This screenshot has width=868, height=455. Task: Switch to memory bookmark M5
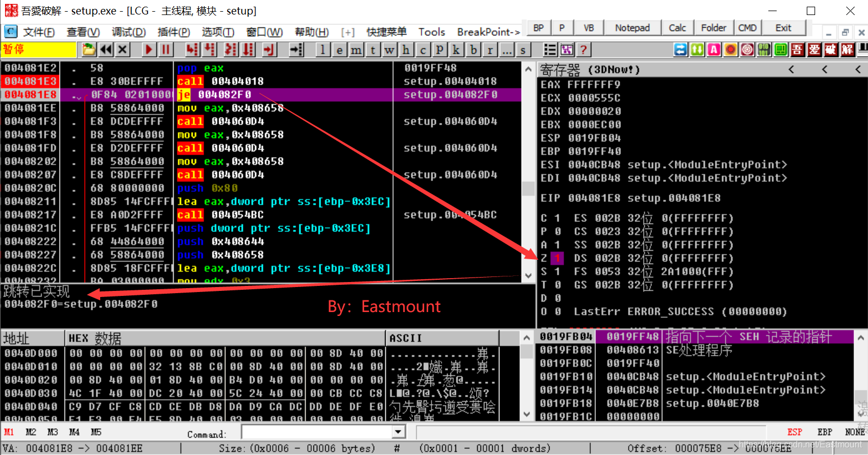coord(96,432)
